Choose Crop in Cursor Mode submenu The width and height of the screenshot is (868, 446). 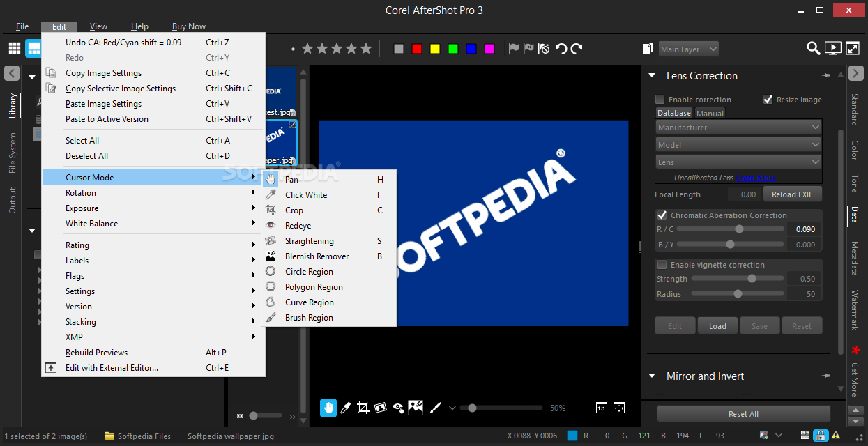click(328, 210)
